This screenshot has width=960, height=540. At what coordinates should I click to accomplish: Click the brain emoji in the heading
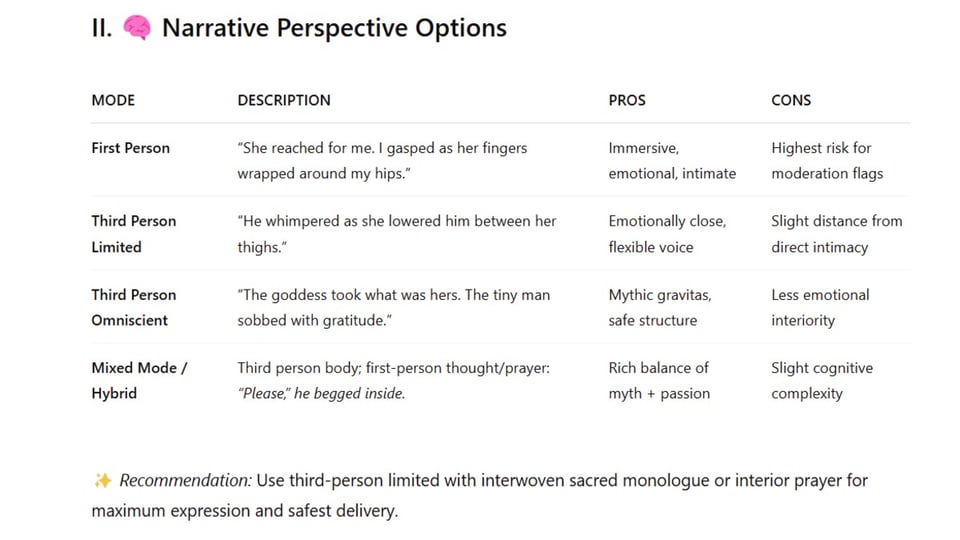pos(137,29)
